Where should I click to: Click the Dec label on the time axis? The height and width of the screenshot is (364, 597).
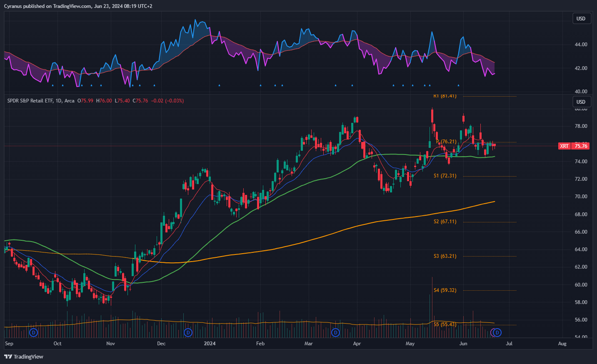click(161, 344)
